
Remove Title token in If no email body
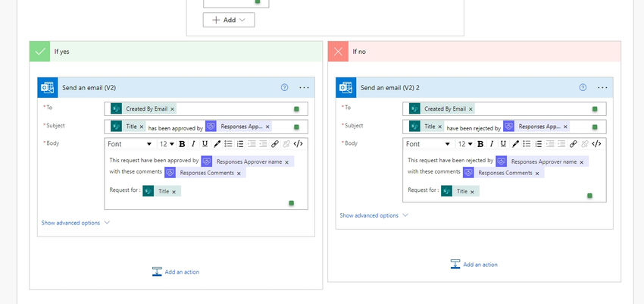tap(472, 192)
